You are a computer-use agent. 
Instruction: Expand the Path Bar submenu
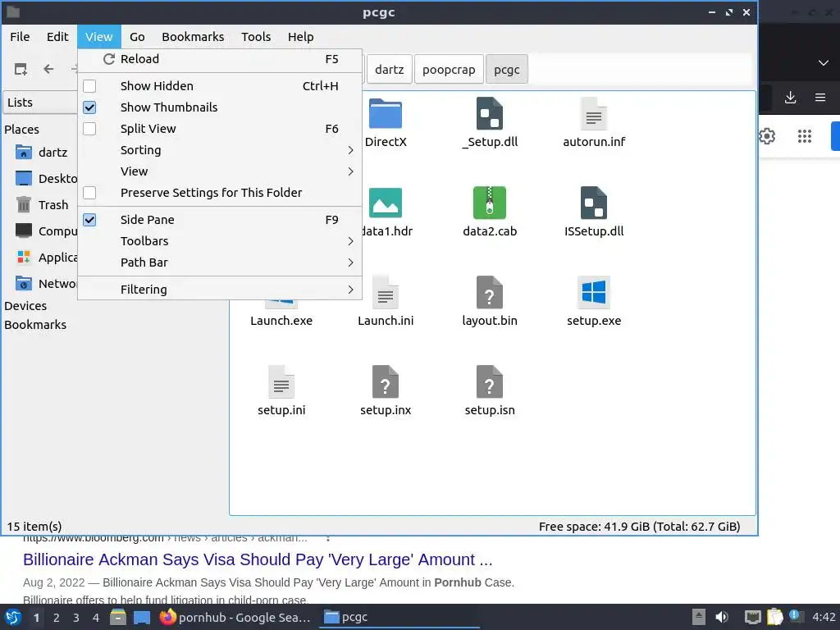click(x=220, y=262)
